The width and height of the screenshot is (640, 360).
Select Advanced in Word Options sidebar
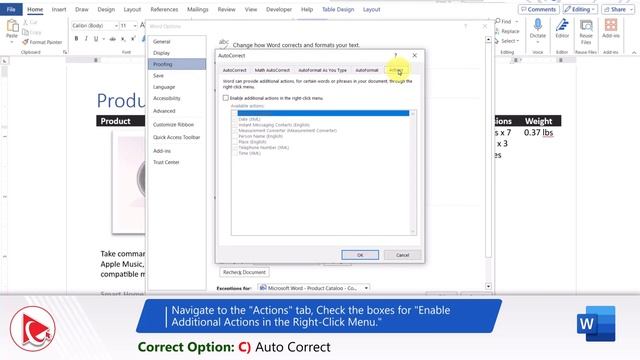click(164, 111)
